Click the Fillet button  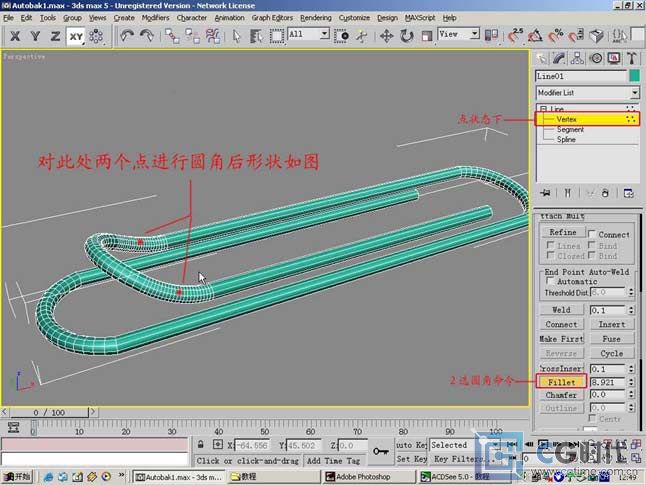[562, 382]
